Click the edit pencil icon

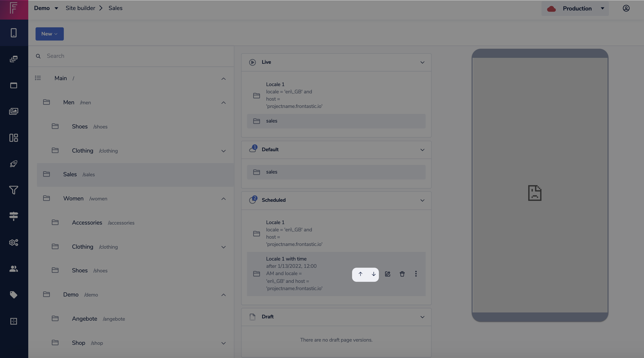(387, 274)
